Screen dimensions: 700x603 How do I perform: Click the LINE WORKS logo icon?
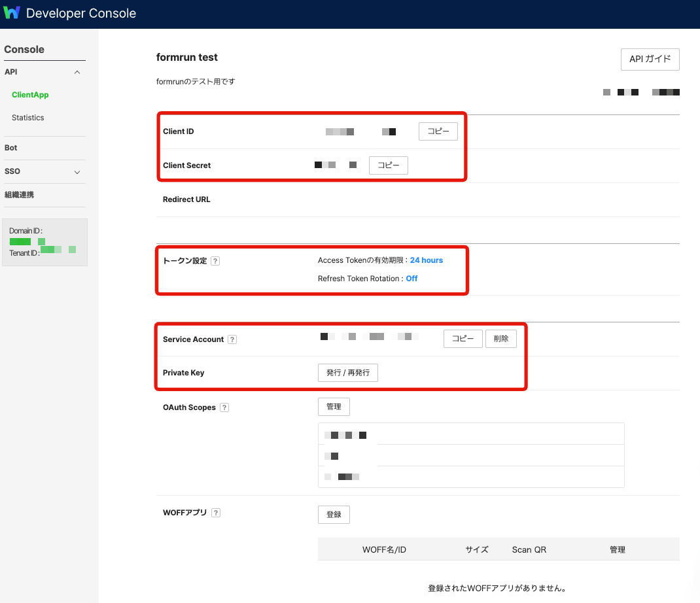pyautogui.click(x=12, y=13)
